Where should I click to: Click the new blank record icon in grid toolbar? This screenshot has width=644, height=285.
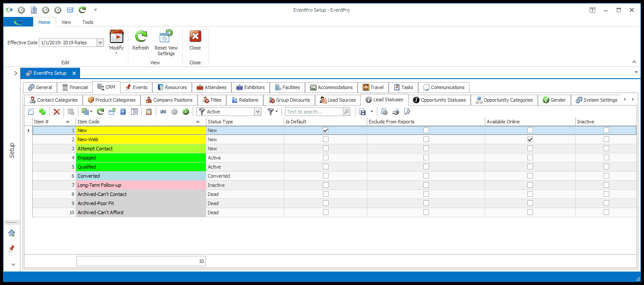(31, 112)
